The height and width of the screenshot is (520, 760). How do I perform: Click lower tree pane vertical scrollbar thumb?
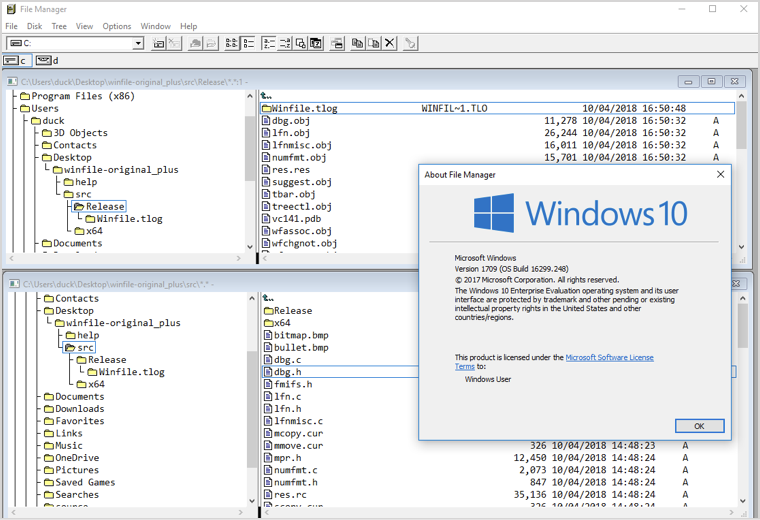click(x=252, y=410)
